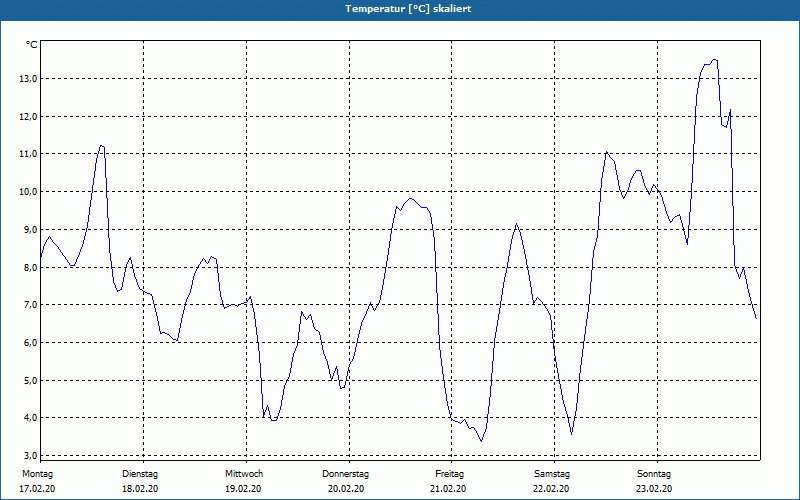The image size is (800, 500).
Task: Select the 10,0 axis value
Action: click(x=29, y=192)
